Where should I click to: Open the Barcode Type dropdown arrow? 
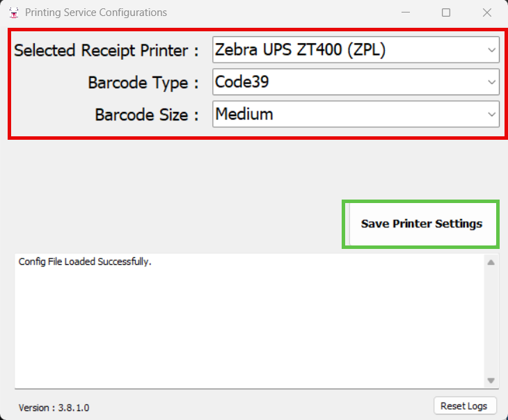(491, 82)
